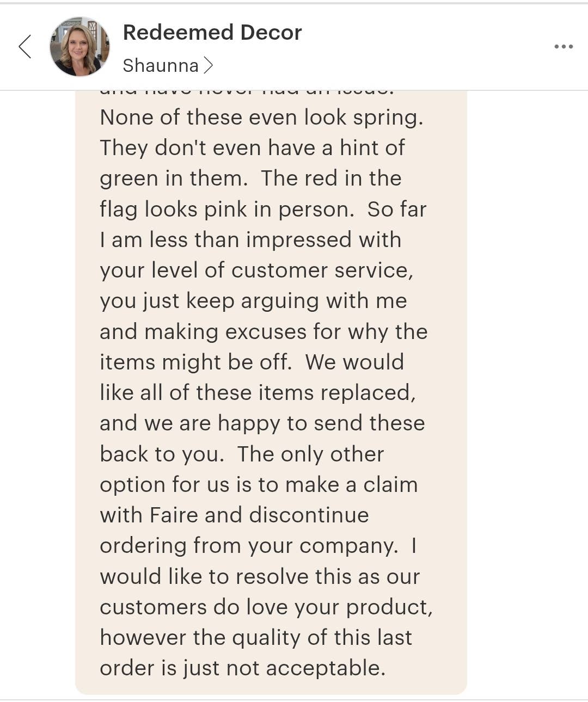
Task: Click the text "ordering from your company"
Action: (249, 546)
